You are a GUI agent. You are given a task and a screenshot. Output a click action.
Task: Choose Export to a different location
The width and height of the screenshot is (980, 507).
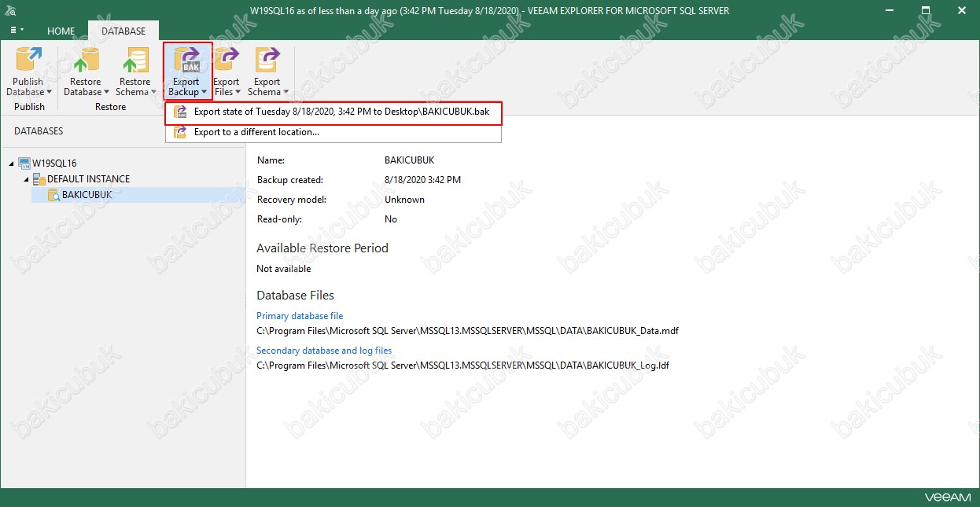click(x=333, y=132)
